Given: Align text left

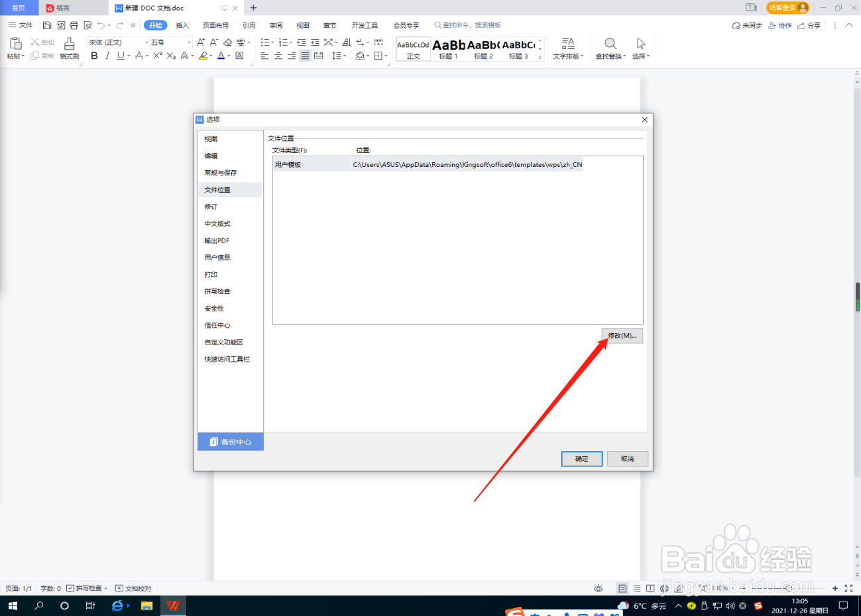Looking at the screenshot, I should (x=264, y=56).
